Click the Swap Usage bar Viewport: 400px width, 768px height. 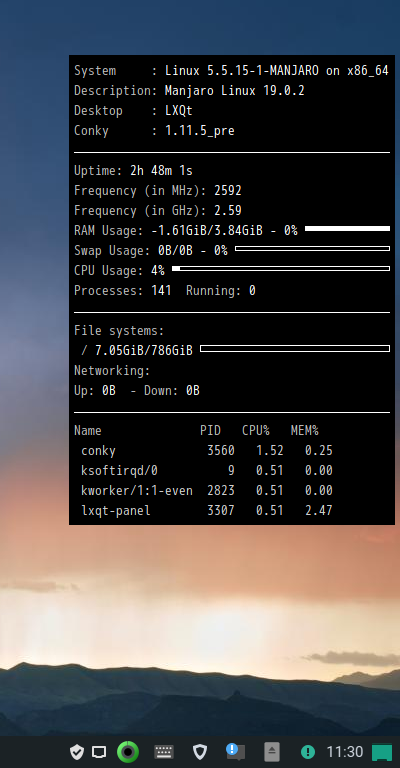tap(312, 249)
